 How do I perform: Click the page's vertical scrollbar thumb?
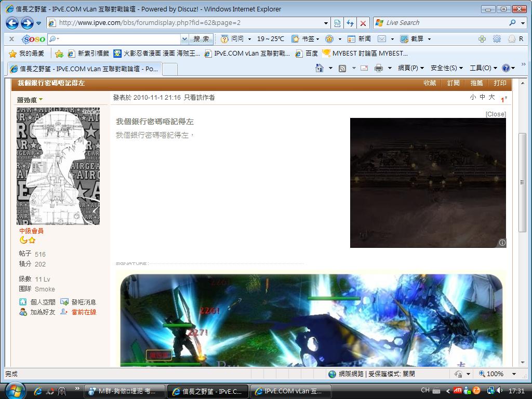point(523,182)
